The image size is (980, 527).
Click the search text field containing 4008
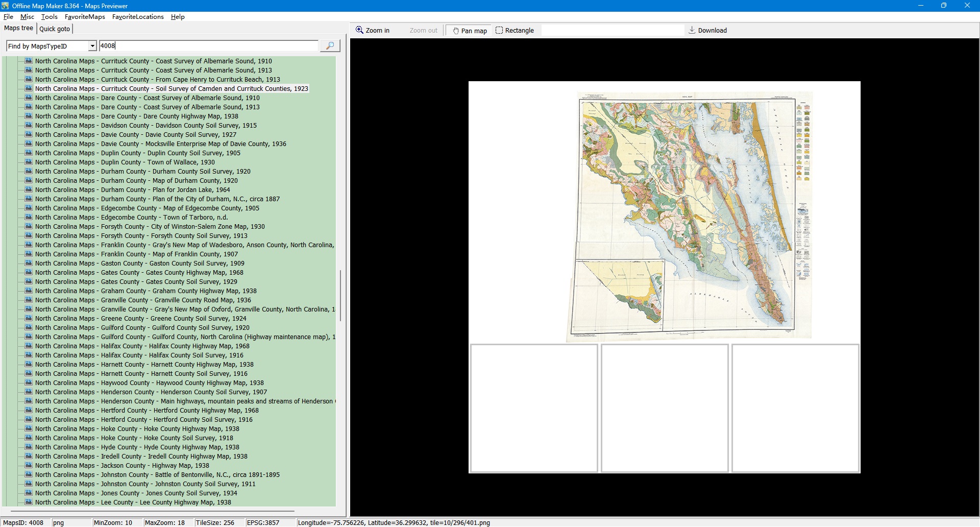[208, 46]
